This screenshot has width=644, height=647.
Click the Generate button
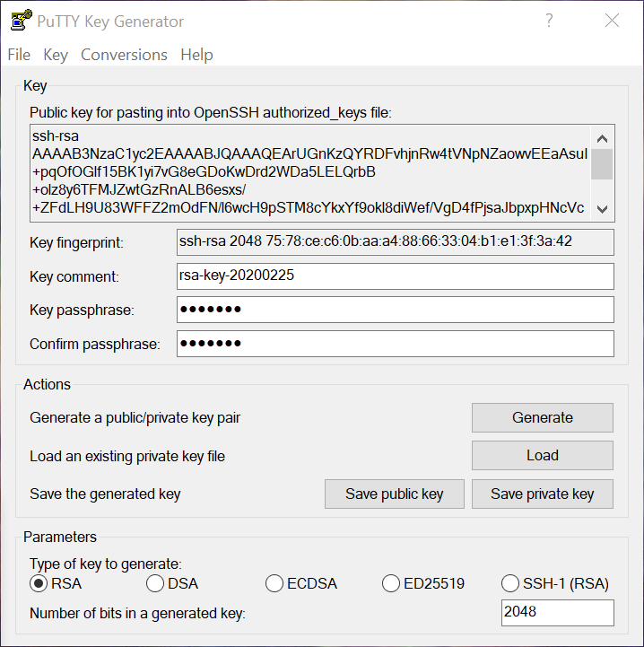(x=542, y=417)
